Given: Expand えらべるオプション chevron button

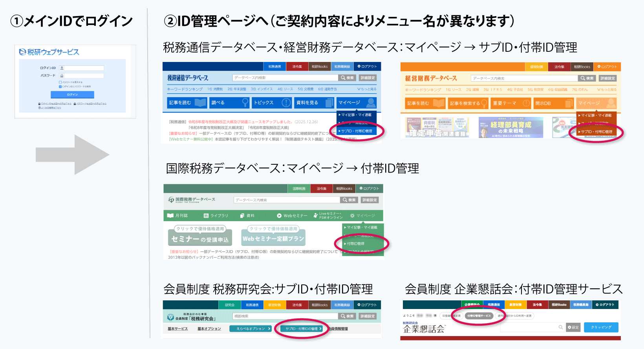Looking at the screenshot, I should [251, 329].
